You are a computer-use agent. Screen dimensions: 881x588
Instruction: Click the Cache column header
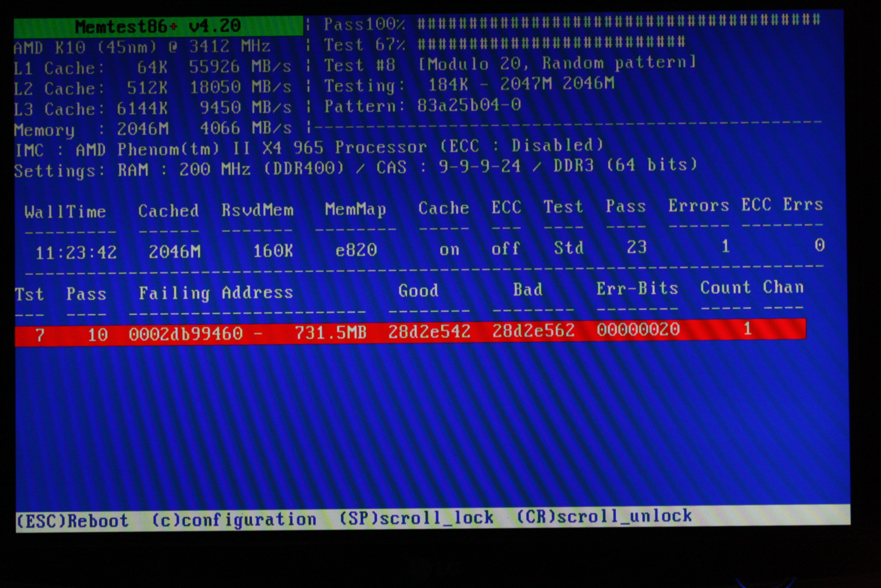click(x=444, y=208)
